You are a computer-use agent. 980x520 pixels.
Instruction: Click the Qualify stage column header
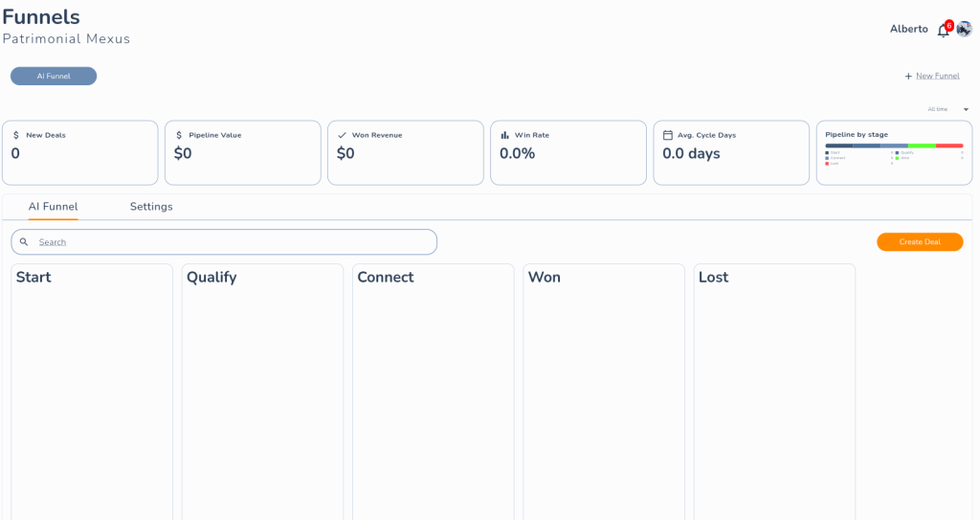(212, 278)
